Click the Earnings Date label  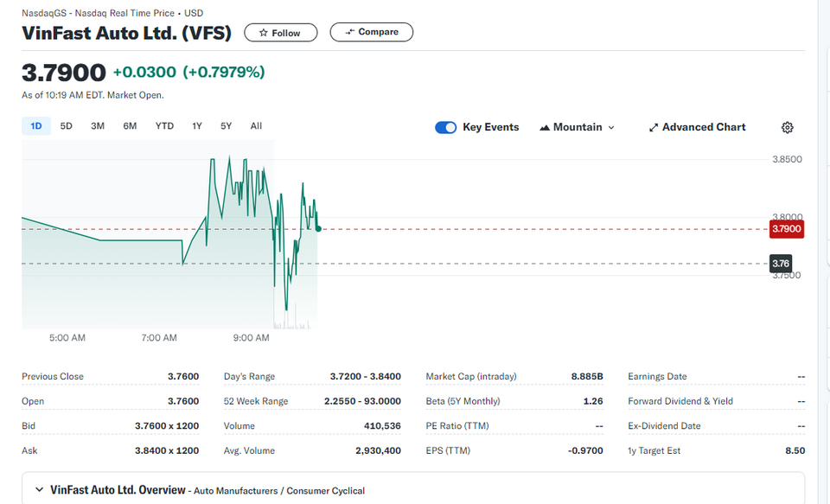(657, 376)
